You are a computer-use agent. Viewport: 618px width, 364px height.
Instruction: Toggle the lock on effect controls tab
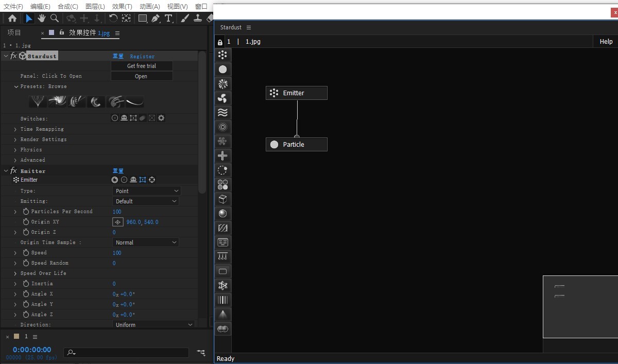(62, 32)
